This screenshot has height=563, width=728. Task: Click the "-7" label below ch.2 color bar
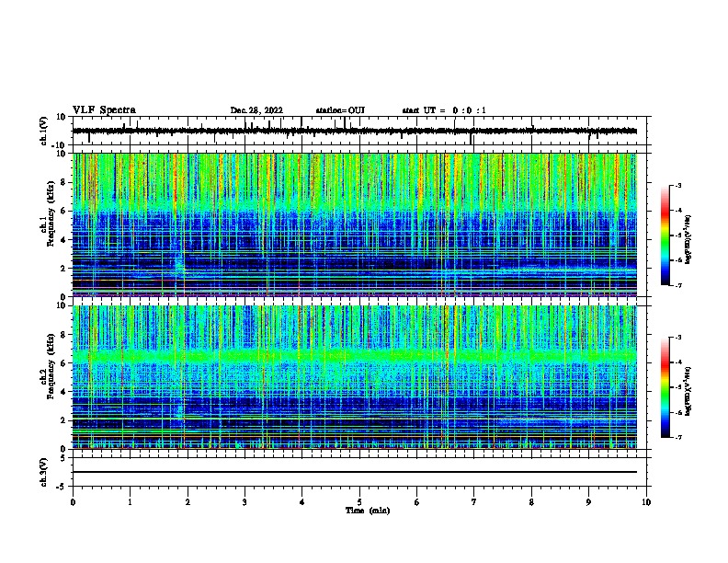tap(678, 437)
